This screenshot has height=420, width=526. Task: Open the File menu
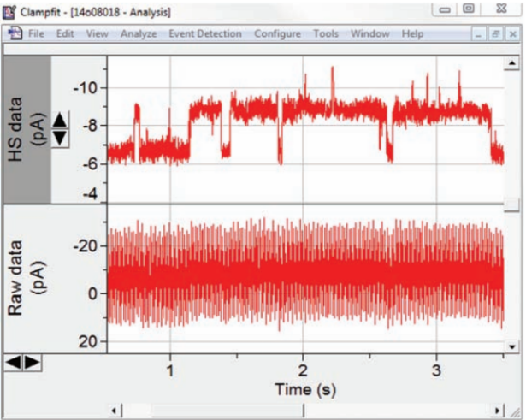[36, 34]
